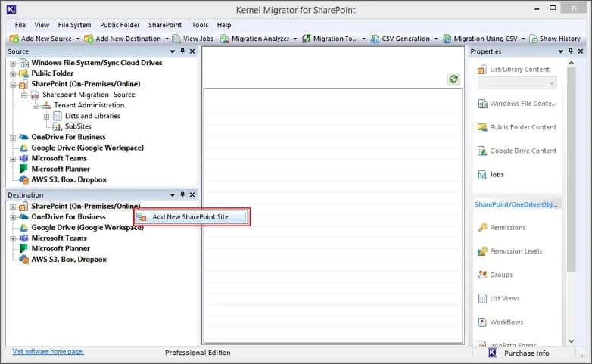This screenshot has width=592, height=364.
Task: Expand the Lists and Libraries node
Action: [x=46, y=117]
